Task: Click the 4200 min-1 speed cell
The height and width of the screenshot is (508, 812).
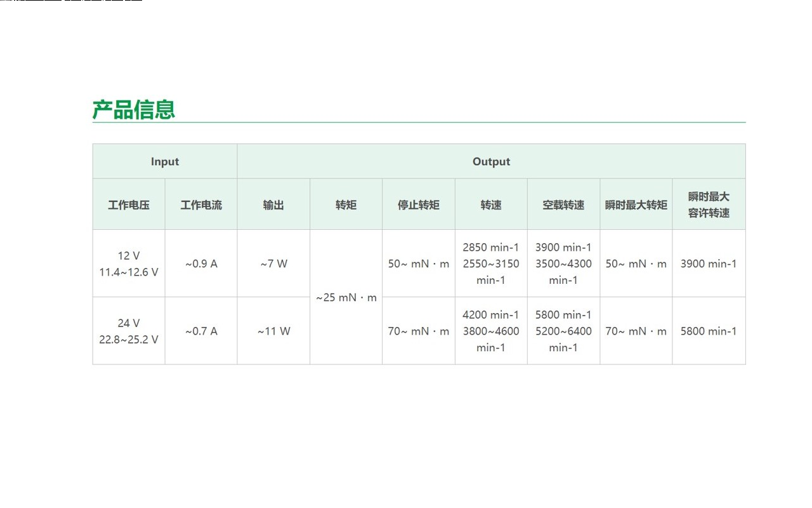Action: [x=491, y=331]
